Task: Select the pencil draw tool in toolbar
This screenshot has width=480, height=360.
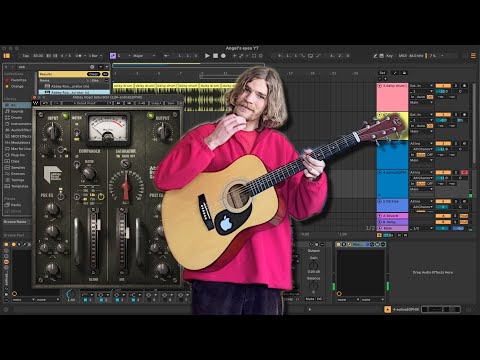Action: 375,56
